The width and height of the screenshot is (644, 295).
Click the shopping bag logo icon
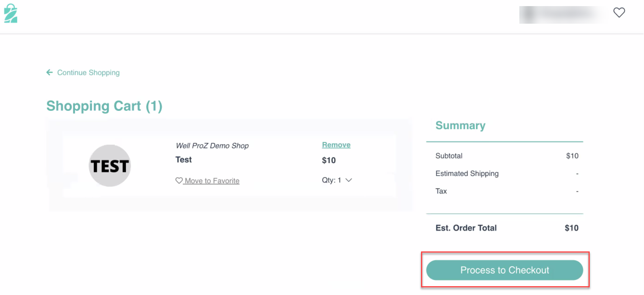click(x=11, y=13)
